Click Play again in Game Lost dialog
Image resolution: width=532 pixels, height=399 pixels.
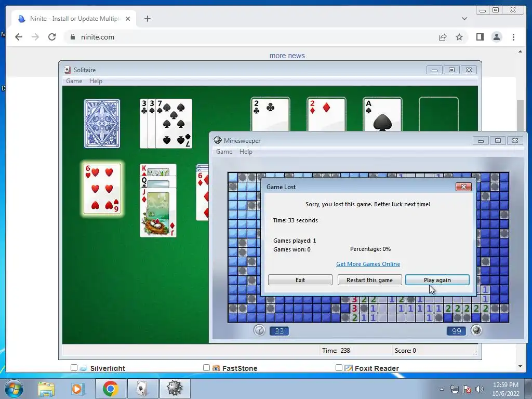[437, 280]
